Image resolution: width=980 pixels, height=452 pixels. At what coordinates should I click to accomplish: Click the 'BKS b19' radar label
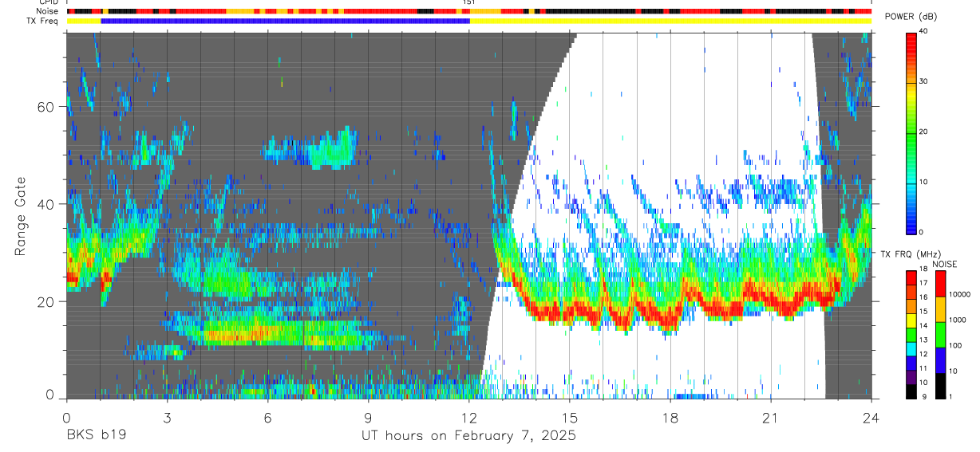point(96,436)
